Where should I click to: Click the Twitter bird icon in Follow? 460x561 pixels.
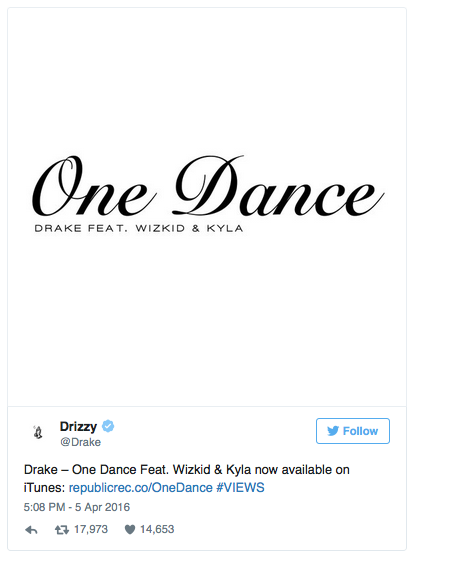[x=333, y=431]
